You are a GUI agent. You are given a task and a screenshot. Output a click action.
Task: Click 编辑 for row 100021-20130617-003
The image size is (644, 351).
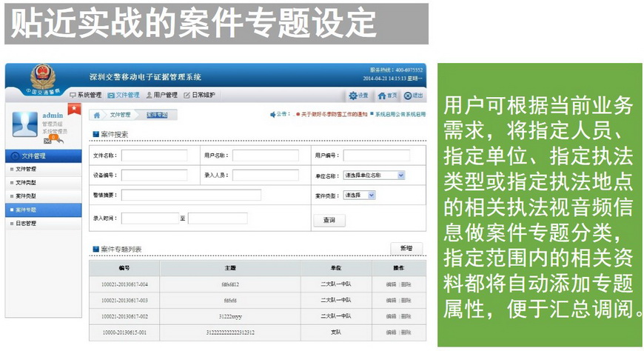click(391, 301)
